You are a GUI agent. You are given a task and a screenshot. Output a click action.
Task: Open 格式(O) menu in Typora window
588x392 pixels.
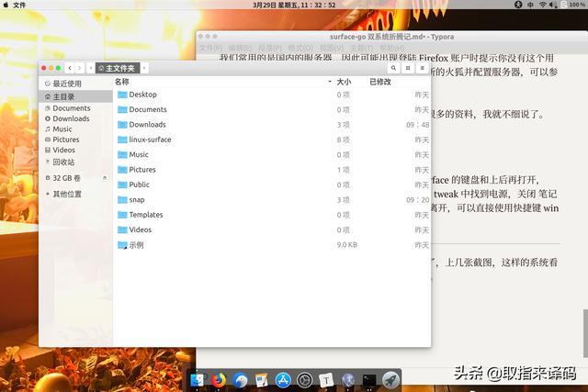(300, 48)
